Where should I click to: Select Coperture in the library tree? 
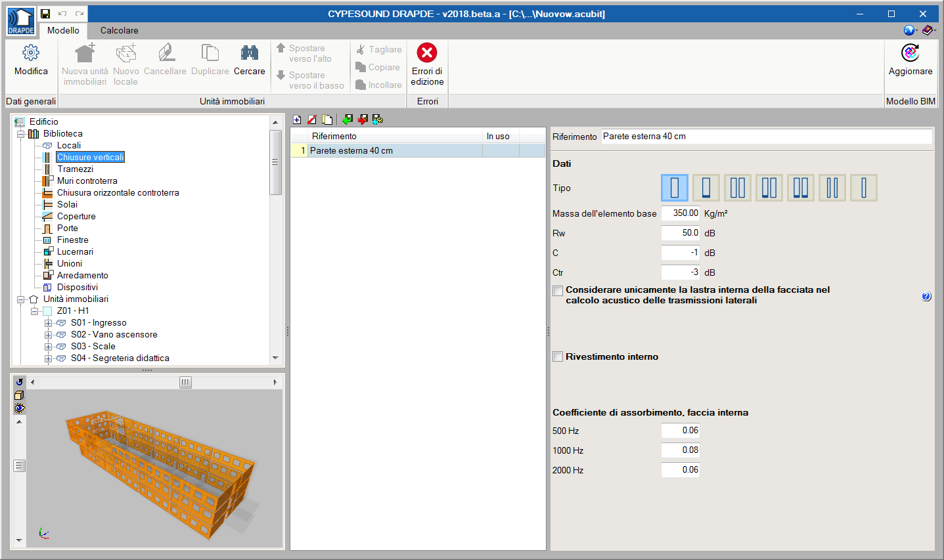tap(76, 217)
